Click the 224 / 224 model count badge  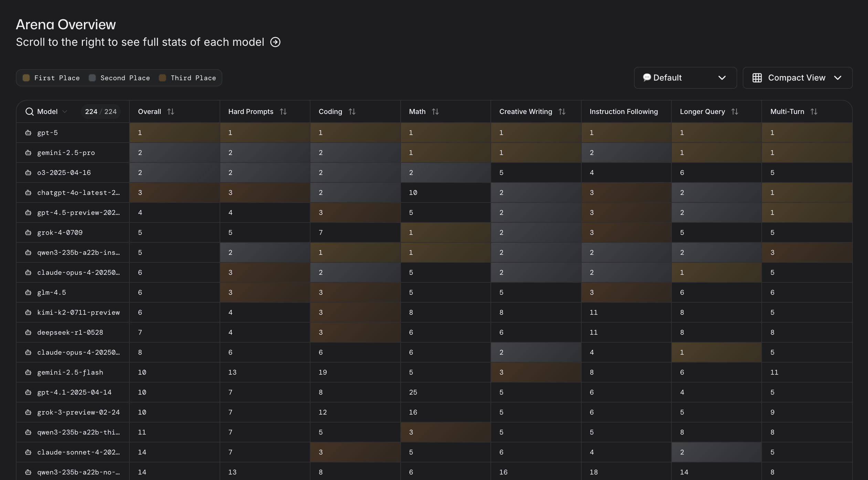[x=100, y=112]
